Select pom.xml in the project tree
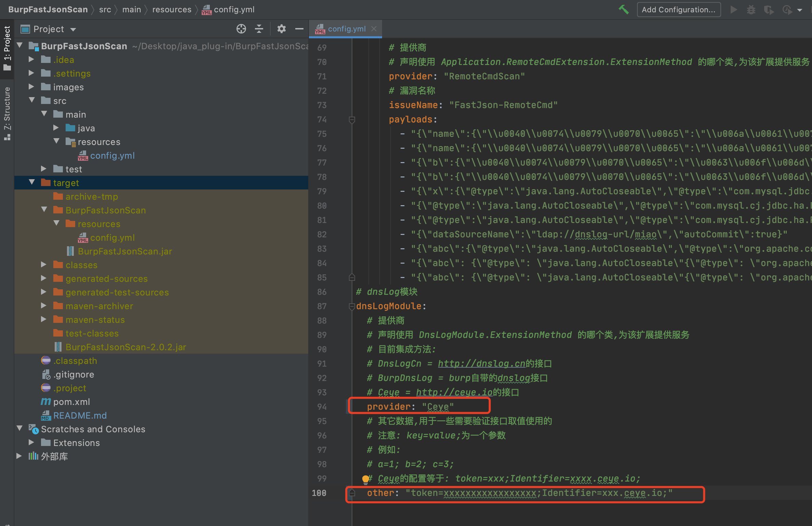The width and height of the screenshot is (812, 526). 71,402
